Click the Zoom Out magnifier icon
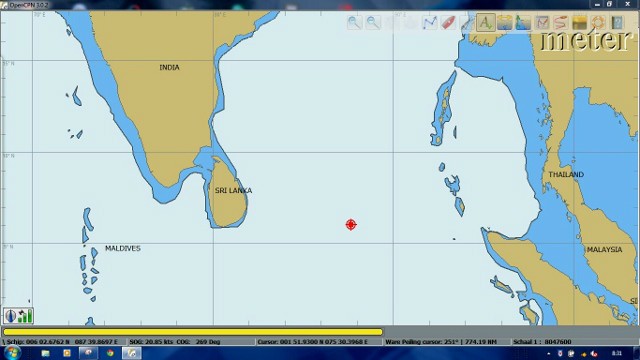This screenshot has height=360, width=640. (x=373, y=22)
